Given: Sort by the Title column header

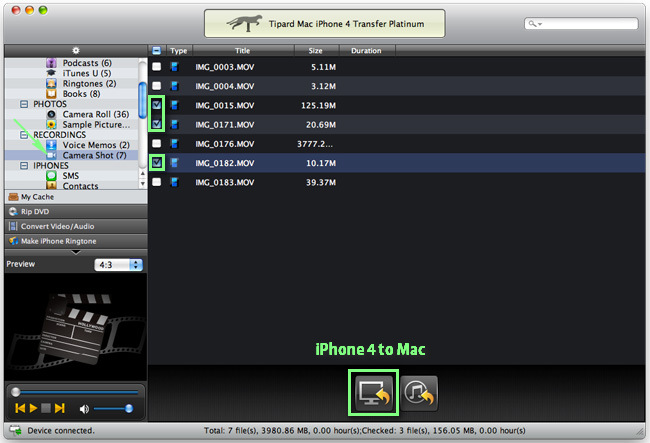Looking at the screenshot, I should pyautogui.click(x=243, y=51).
